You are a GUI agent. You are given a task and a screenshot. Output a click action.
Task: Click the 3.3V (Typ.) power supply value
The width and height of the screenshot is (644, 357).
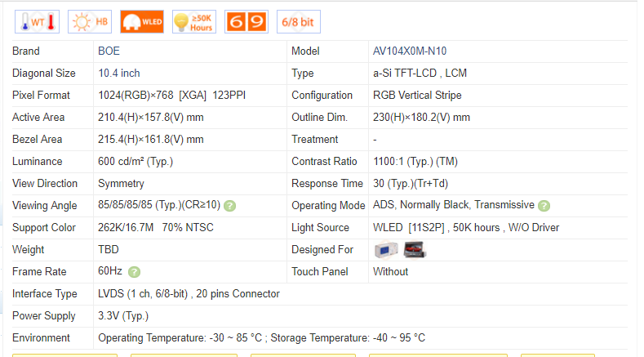point(123,316)
